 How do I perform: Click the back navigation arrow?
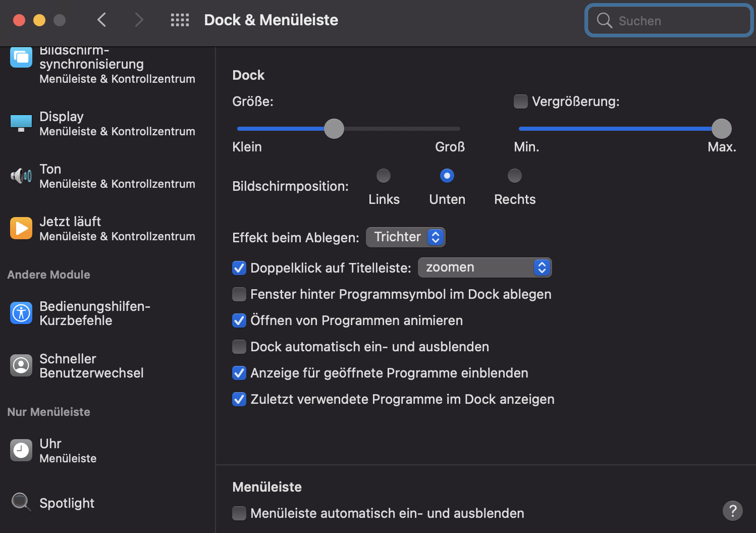click(x=102, y=20)
